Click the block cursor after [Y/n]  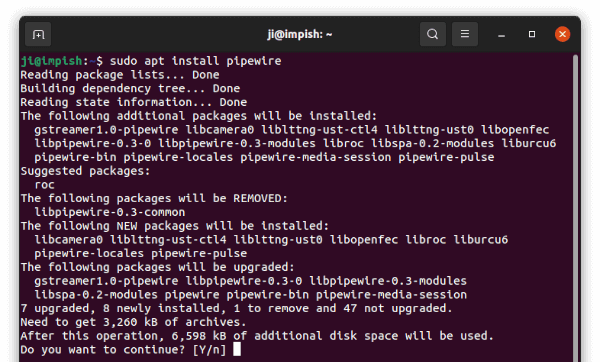click(x=237, y=349)
